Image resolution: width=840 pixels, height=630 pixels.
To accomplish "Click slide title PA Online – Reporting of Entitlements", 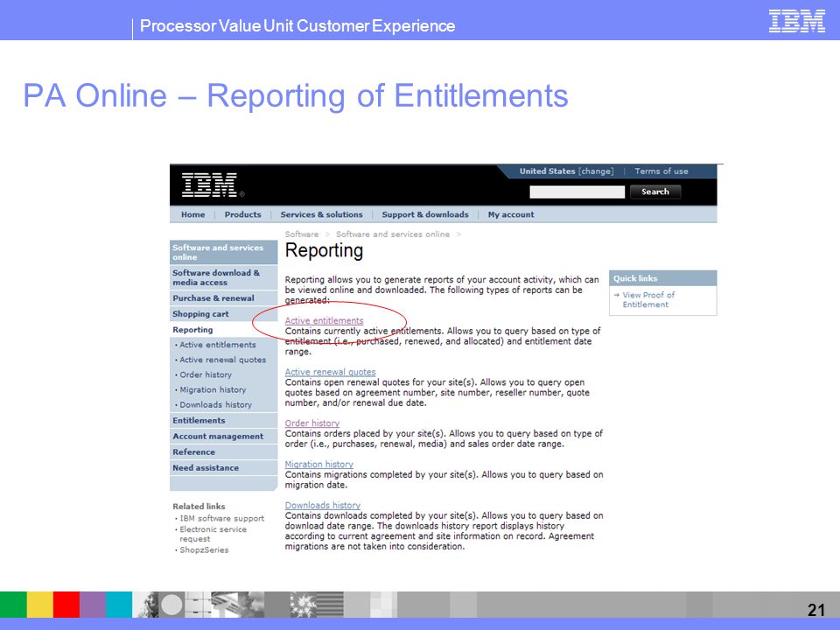I will [x=295, y=96].
